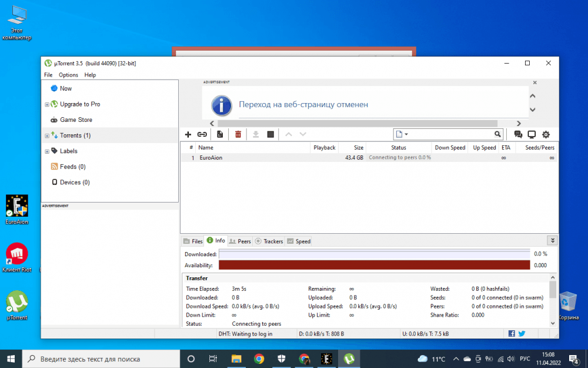Viewport: 588px width, 368px height.
Task: Open the search provider dropdown arrow
Action: tap(406, 135)
